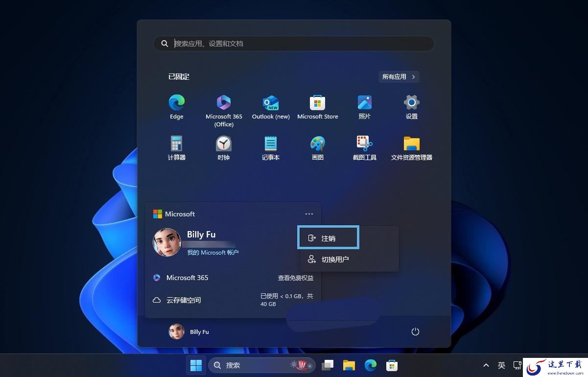Click 查看免费权益 link
This screenshot has height=377, width=588.
(296, 278)
